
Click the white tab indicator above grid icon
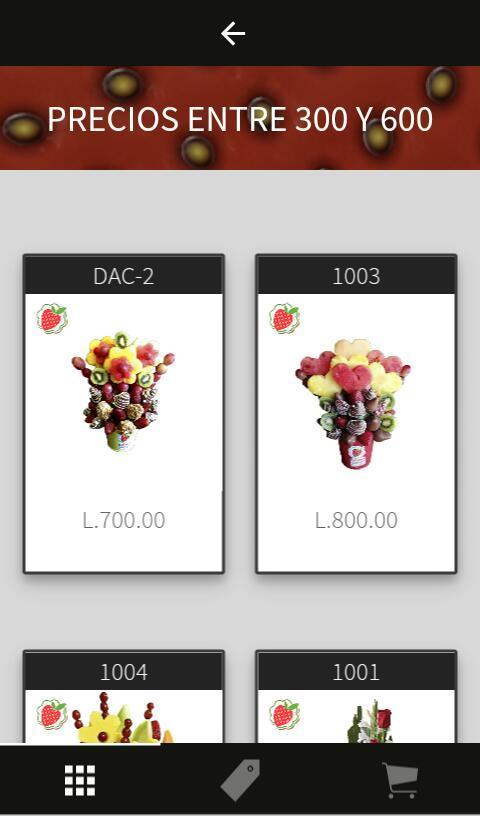point(80,744)
